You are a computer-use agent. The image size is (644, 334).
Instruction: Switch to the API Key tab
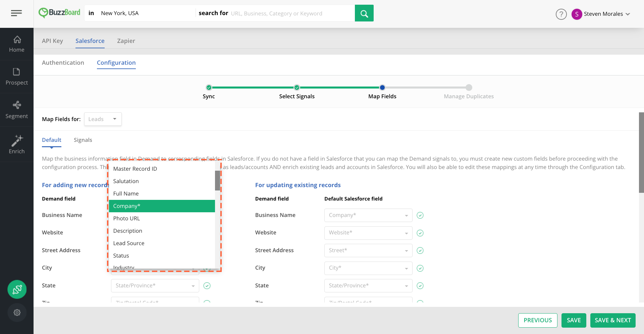(x=52, y=41)
